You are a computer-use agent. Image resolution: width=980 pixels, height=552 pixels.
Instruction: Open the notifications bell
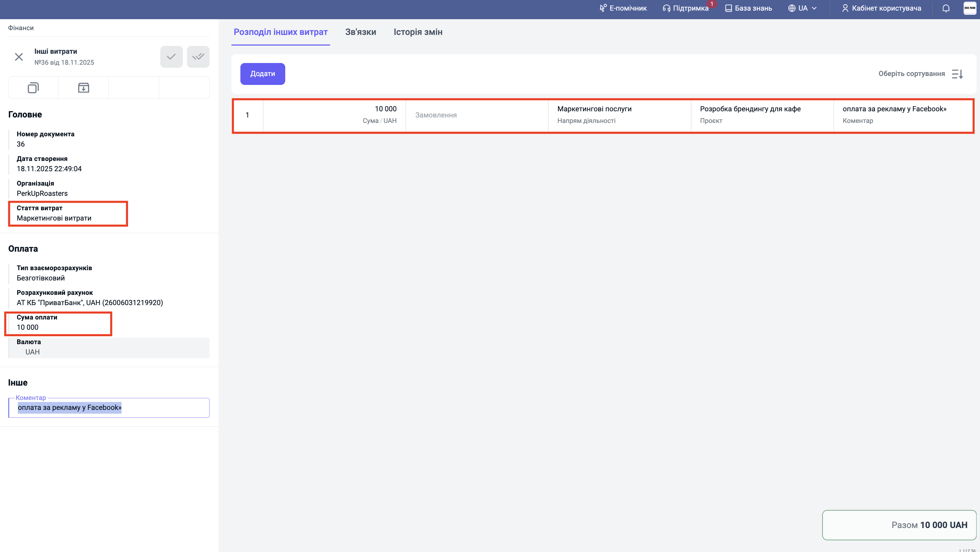point(946,8)
